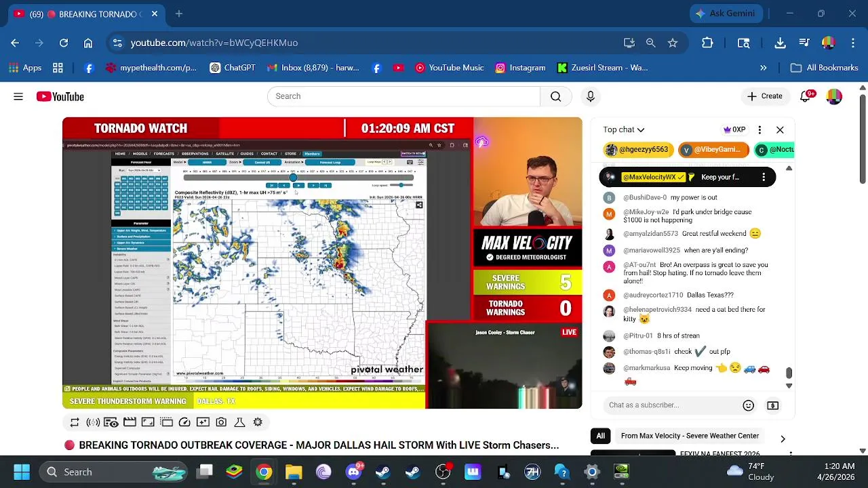Toggle cinema mode clapperboard icon

(x=130, y=422)
